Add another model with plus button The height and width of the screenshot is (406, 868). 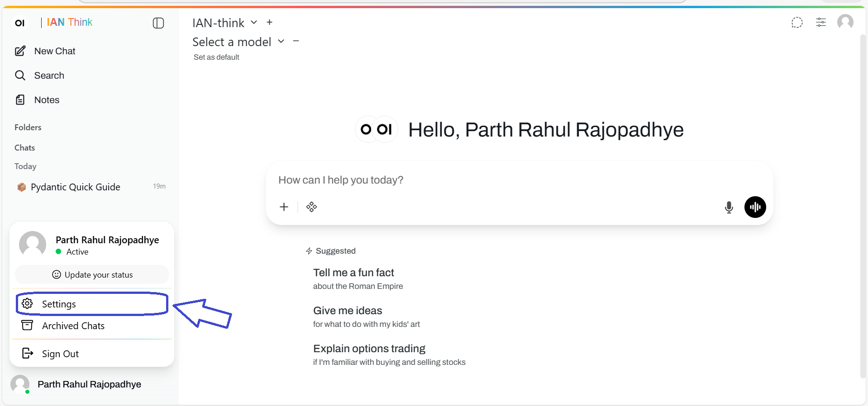click(269, 22)
